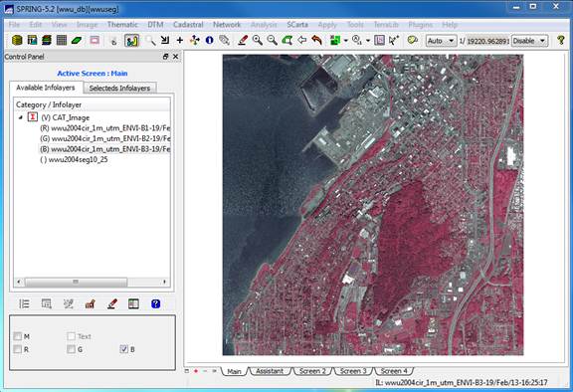This screenshot has width=573, height=392.
Task: Click the list lines icon below layer tree
Action: [24, 304]
